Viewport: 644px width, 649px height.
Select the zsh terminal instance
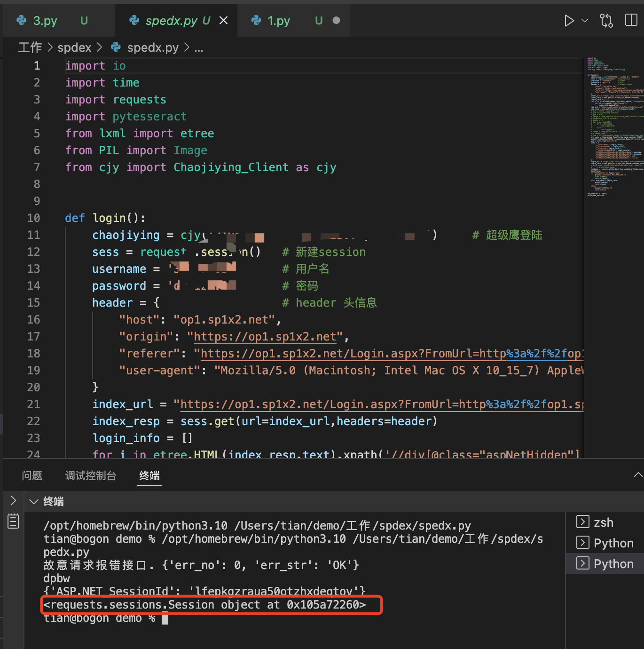point(604,522)
